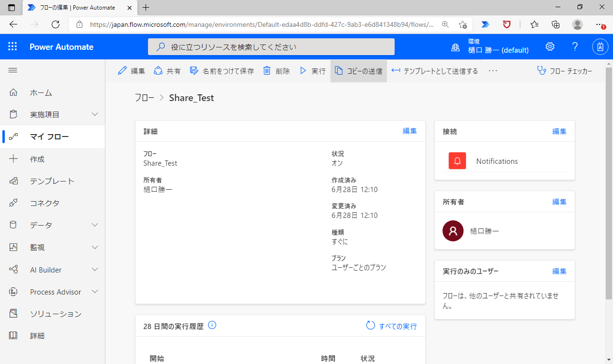The width and height of the screenshot is (613, 364).
Task: Collapse the left navigation hamburger menu
Action: [x=13, y=70]
